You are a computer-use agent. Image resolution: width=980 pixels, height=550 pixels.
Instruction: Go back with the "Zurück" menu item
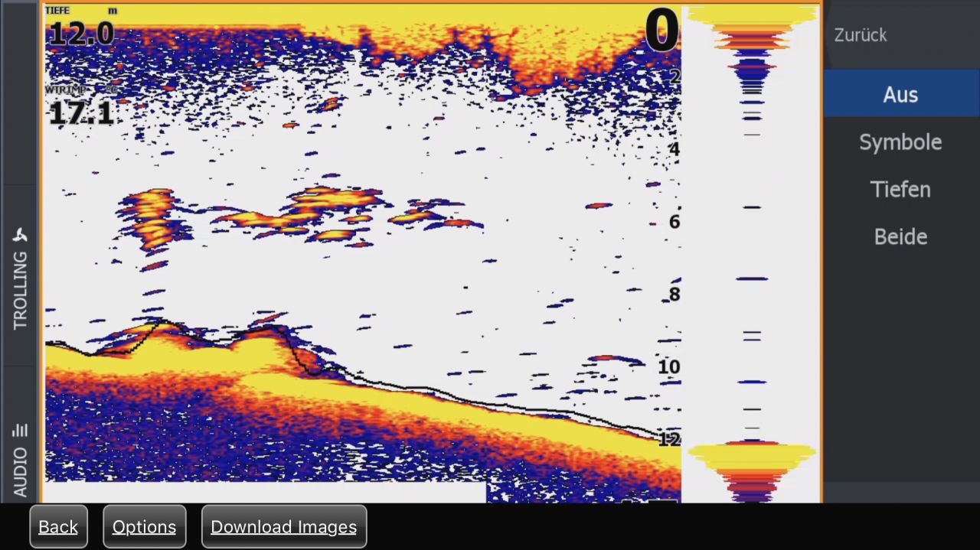tap(861, 35)
